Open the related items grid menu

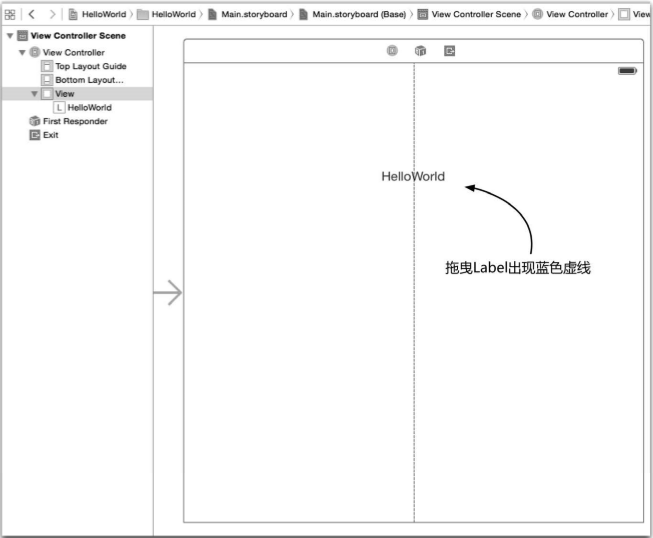[x=10, y=14]
